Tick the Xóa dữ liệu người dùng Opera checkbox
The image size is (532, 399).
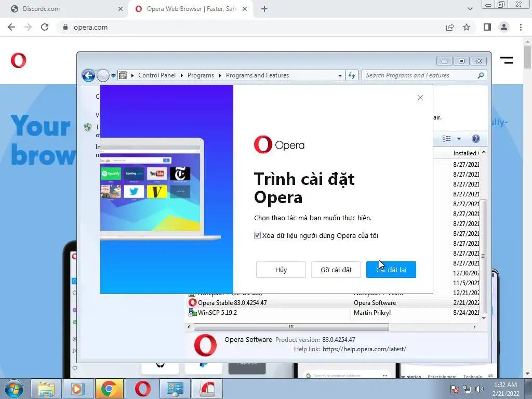click(x=257, y=235)
